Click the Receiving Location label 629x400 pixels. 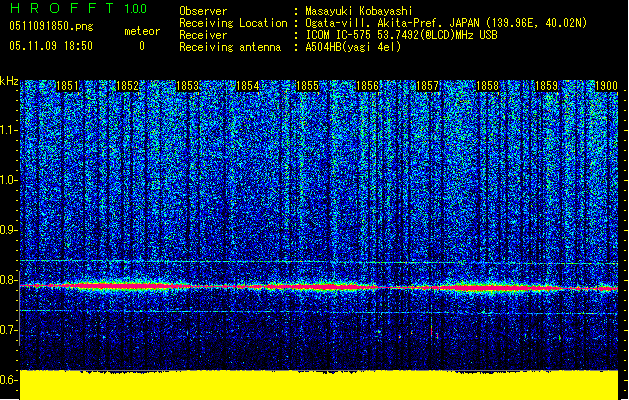pyautogui.click(x=233, y=23)
